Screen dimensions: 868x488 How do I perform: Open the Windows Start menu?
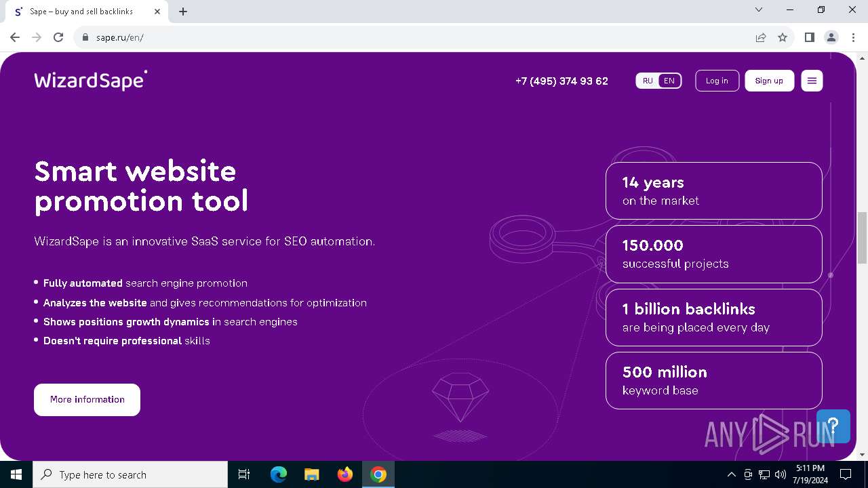[16, 474]
